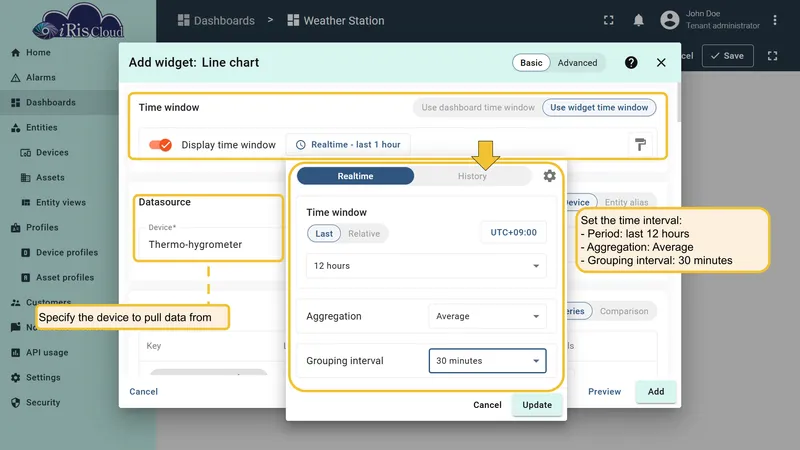Toggle fullscreen icon in top bar
Screen dimensions: 800x450
(x=609, y=20)
